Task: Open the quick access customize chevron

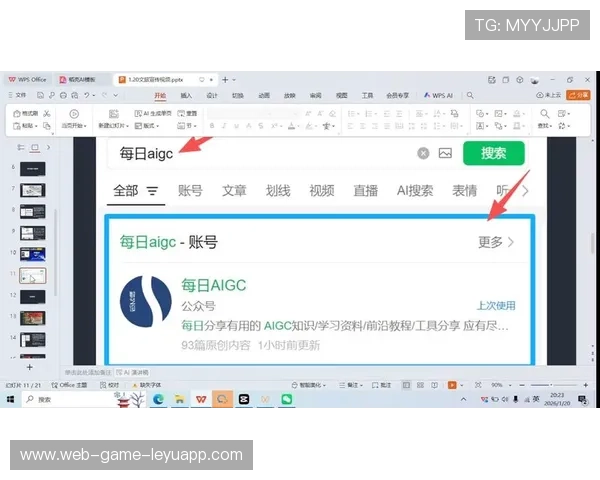Action: click(116, 95)
